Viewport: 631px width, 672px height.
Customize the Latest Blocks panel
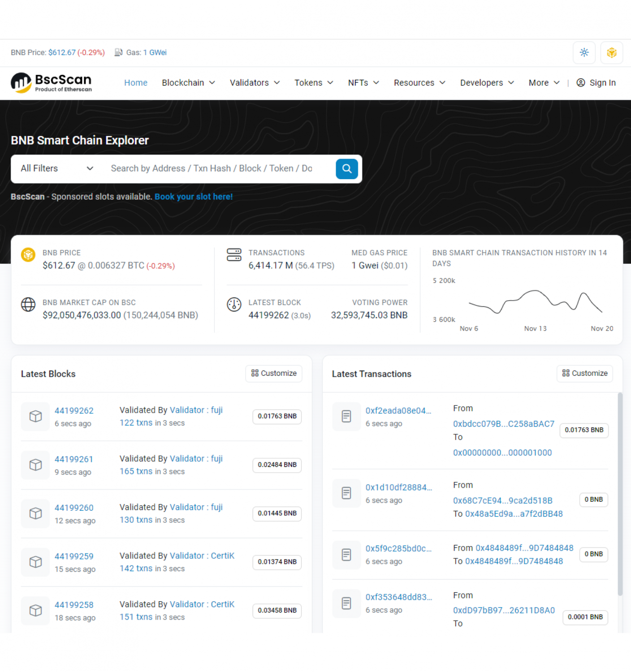(x=274, y=373)
